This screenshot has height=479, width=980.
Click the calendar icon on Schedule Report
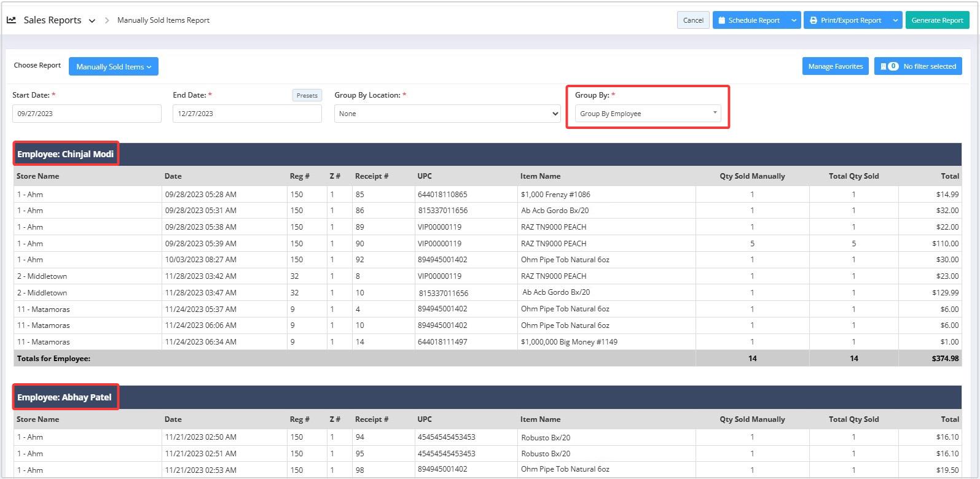coord(721,20)
